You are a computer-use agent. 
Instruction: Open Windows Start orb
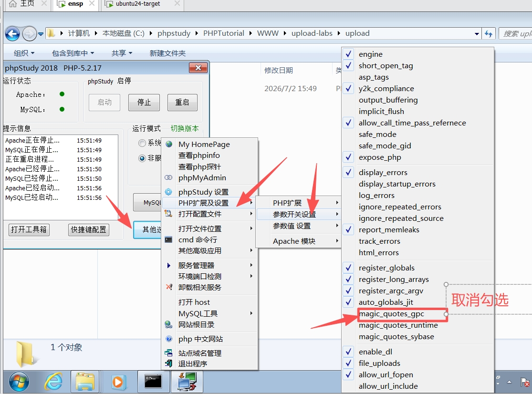pyautogui.click(x=19, y=382)
